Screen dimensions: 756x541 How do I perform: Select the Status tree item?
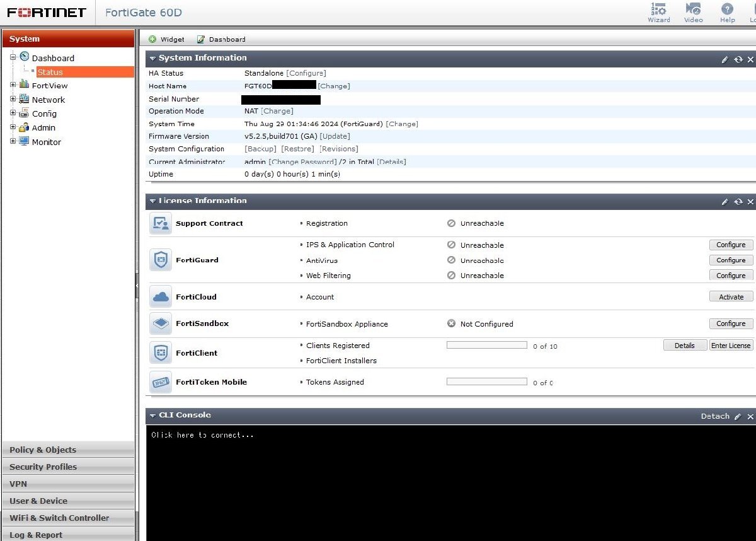(x=50, y=72)
